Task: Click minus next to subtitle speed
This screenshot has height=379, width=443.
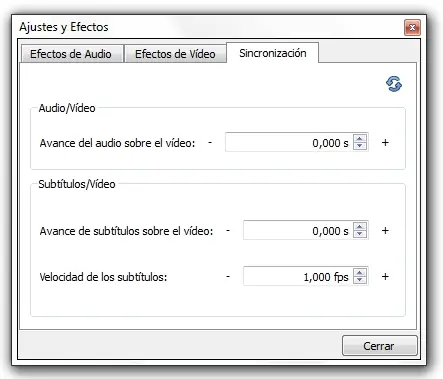Action: [x=228, y=276]
